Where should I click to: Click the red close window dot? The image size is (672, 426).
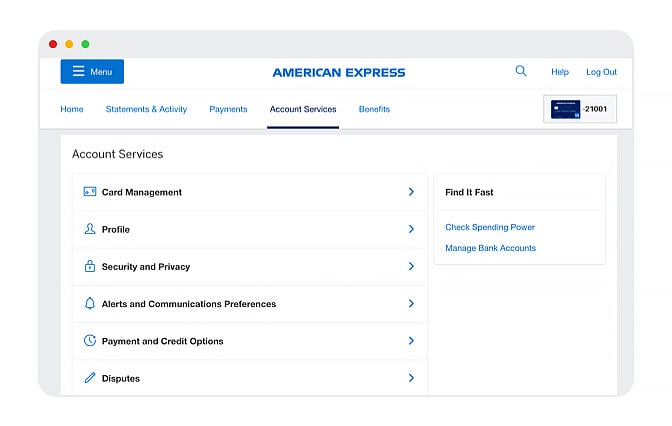53,44
